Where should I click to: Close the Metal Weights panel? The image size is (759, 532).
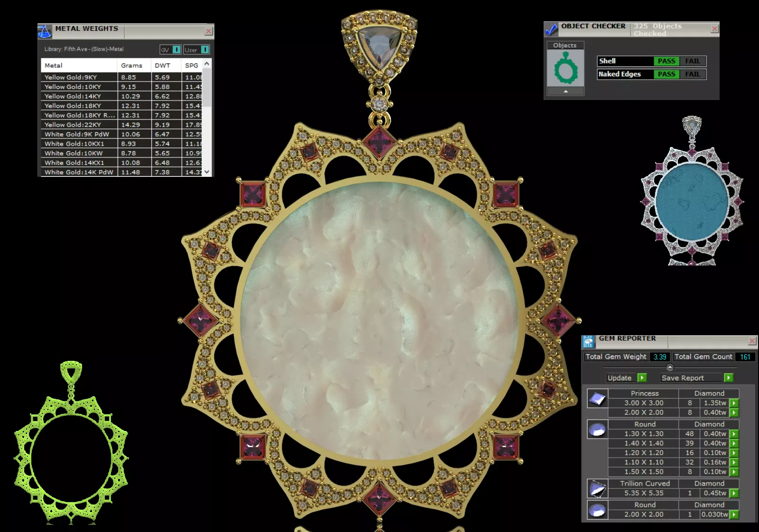tap(208, 31)
